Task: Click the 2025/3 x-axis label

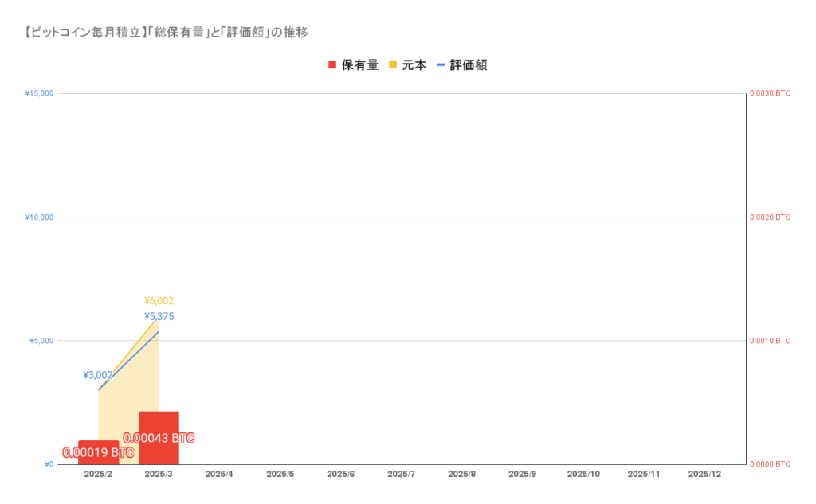Action: pos(159,474)
